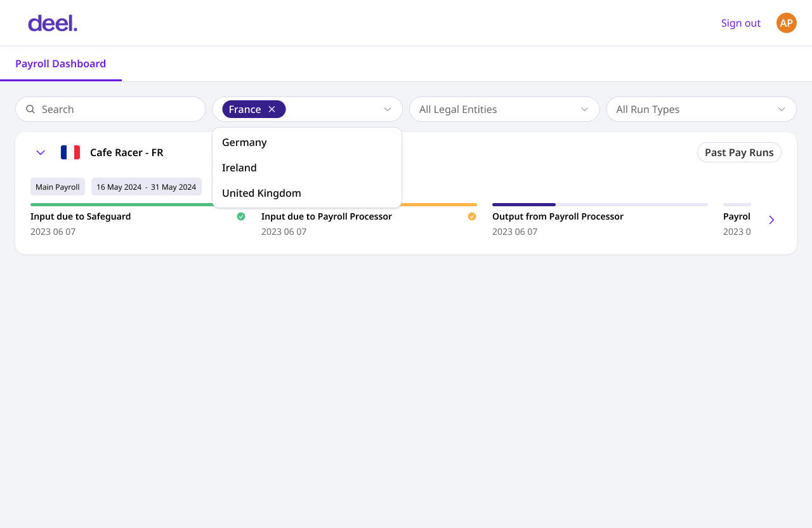Click the Main Payroll tag

58,187
